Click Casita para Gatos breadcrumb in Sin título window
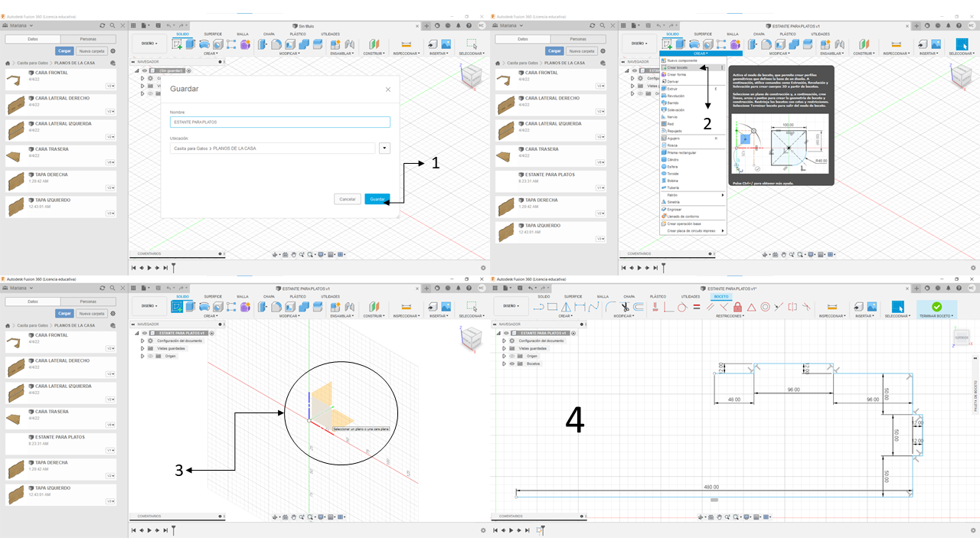The height and width of the screenshot is (551, 980). point(33,63)
